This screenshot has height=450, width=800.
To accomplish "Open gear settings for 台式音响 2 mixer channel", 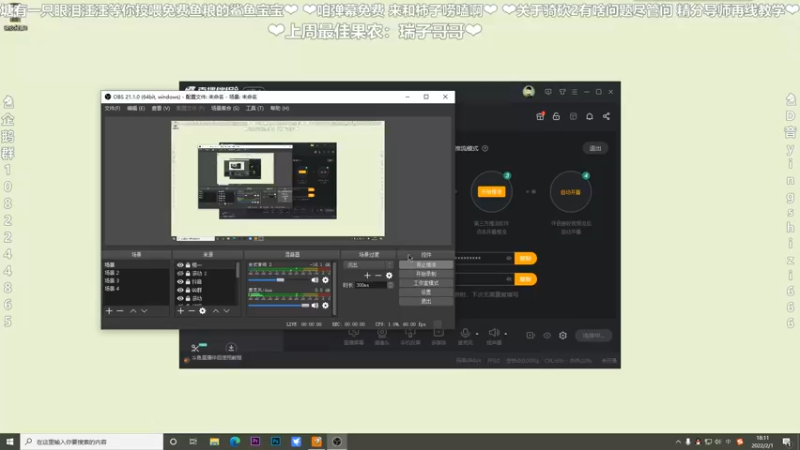I will tap(326, 280).
